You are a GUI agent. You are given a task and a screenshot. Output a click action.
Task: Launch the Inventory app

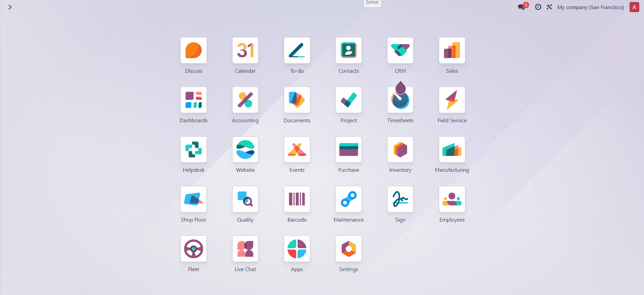[400, 150]
